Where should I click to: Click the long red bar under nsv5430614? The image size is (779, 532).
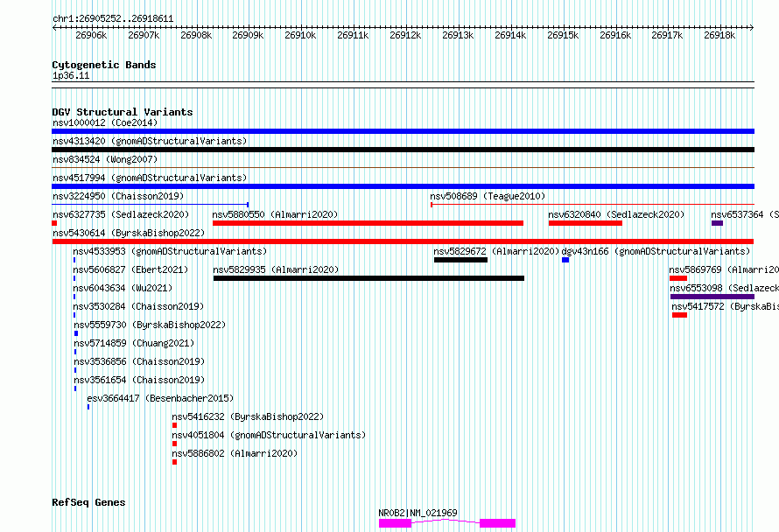(403, 241)
